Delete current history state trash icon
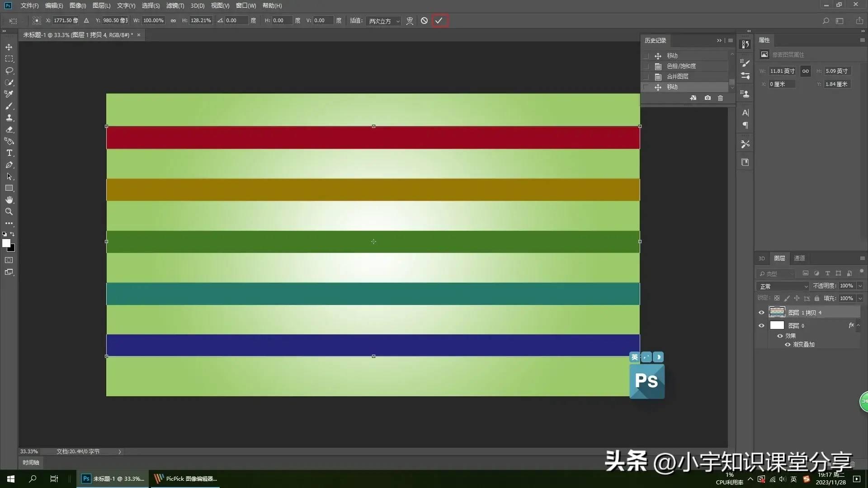The height and width of the screenshot is (488, 868). click(721, 98)
